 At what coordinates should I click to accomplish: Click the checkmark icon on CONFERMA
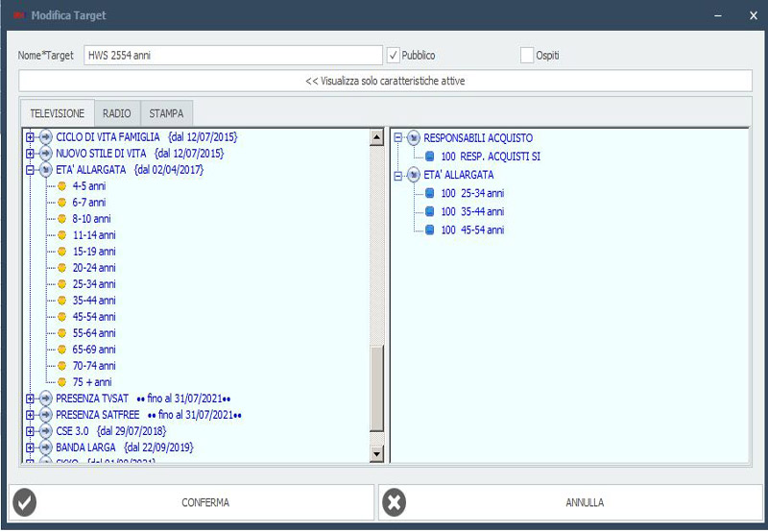click(25, 502)
